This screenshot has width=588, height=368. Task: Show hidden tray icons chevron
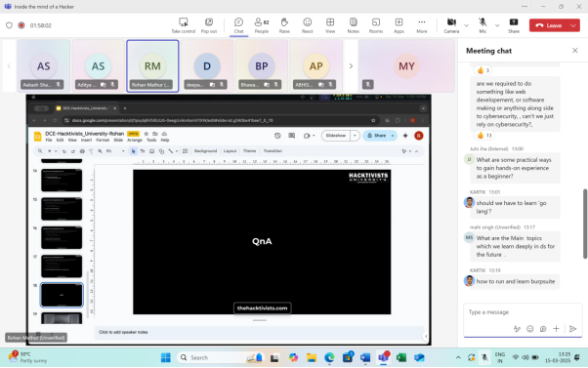[458, 358]
